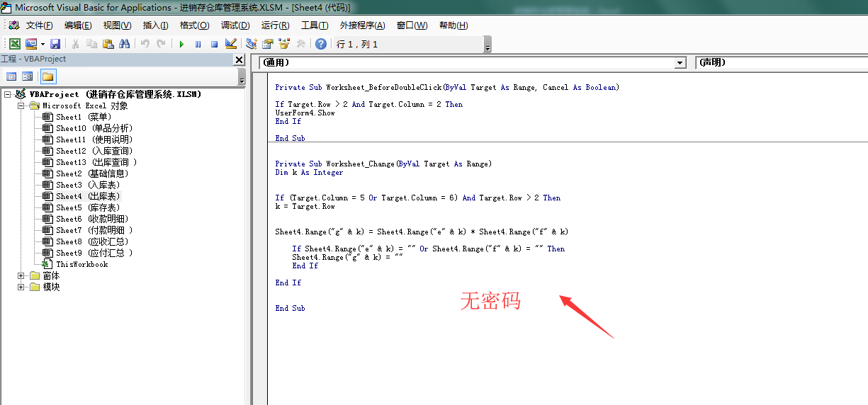Open the 外接程序(A) menu

coord(362,25)
